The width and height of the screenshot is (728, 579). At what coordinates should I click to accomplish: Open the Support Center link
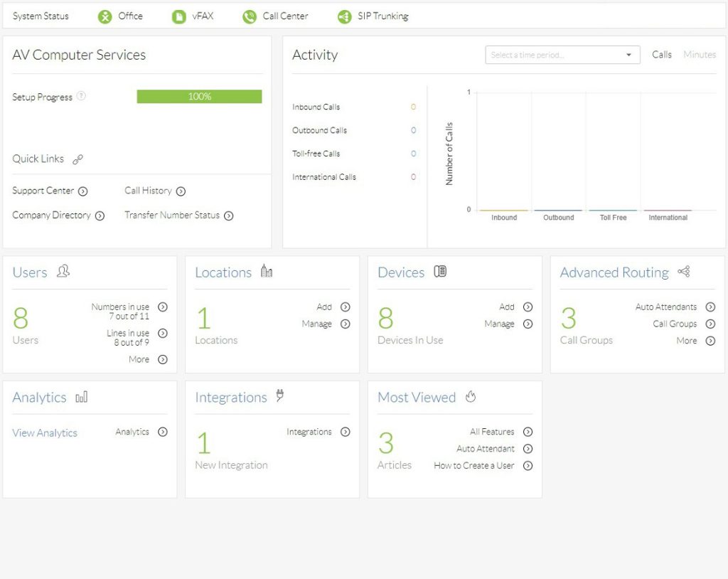[x=43, y=191]
